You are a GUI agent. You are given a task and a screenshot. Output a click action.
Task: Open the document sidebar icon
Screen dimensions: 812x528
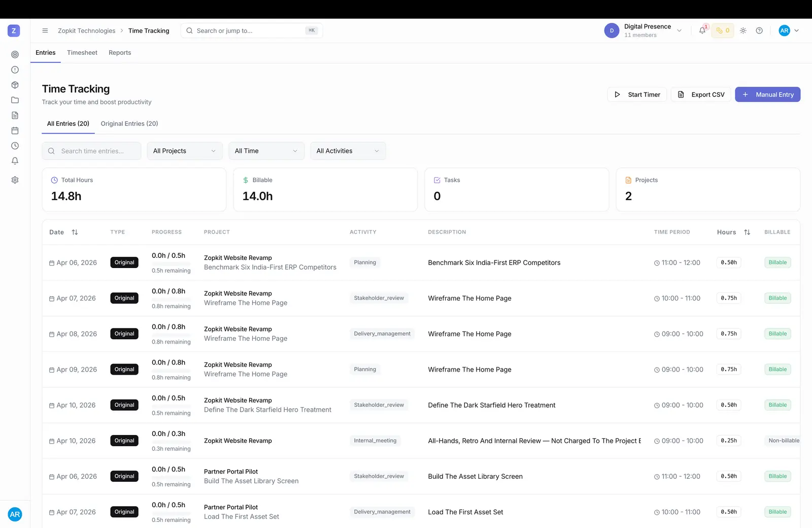click(x=15, y=115)
